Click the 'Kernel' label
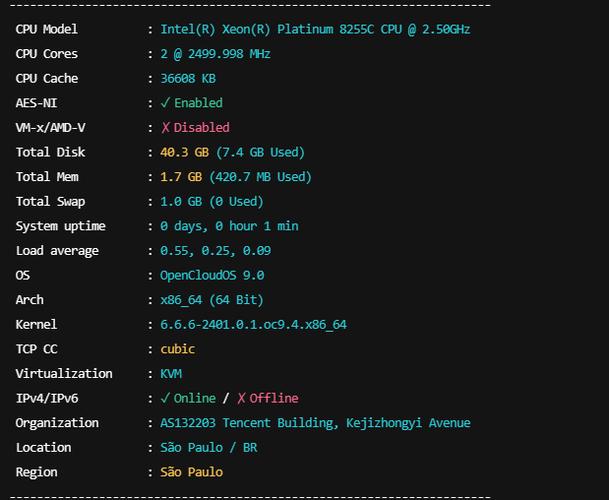609x500 pixels. 36,324
